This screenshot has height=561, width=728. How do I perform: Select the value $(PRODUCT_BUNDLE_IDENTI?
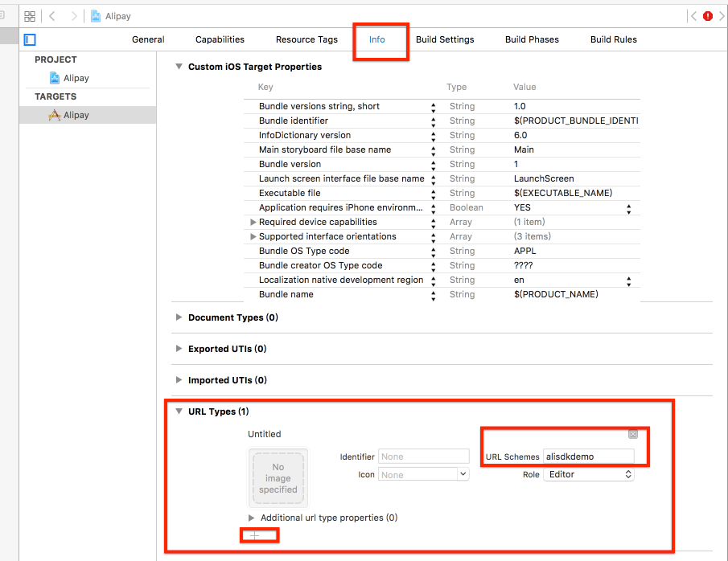pos(576,121)
